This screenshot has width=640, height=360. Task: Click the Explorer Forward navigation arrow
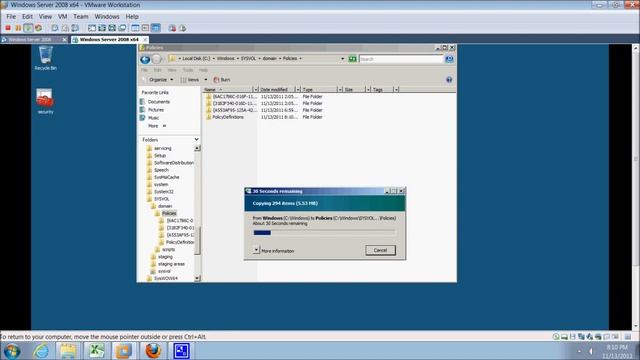click(156, 59)
